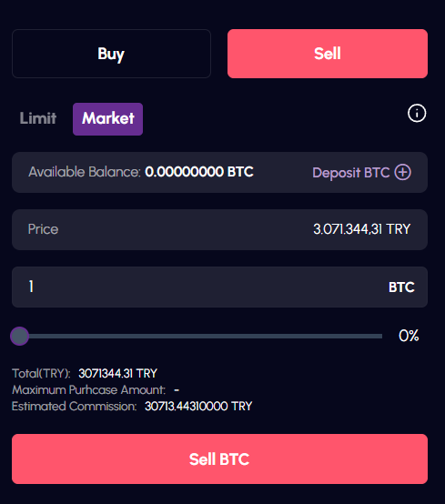Click the BTC unit label in the amount field

[x=401, y=287]
